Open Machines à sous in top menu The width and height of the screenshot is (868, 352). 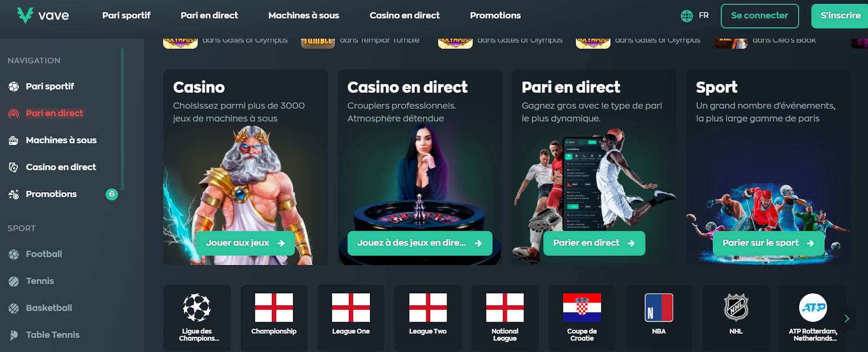[304, 16]
